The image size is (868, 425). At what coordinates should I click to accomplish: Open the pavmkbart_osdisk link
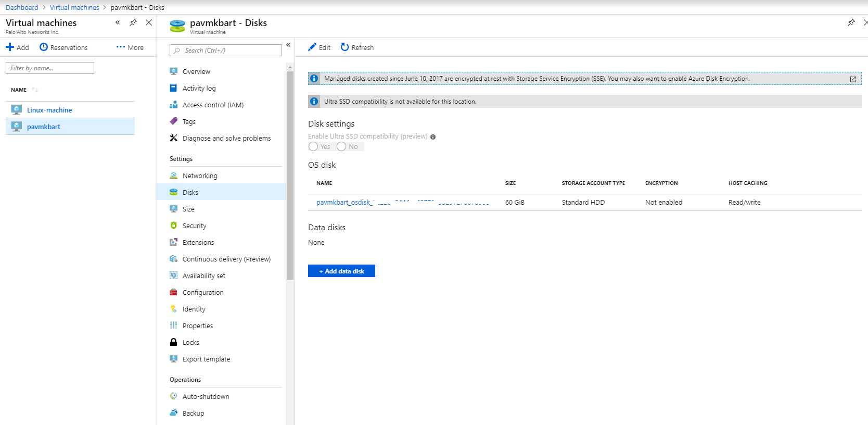point(344,202)
